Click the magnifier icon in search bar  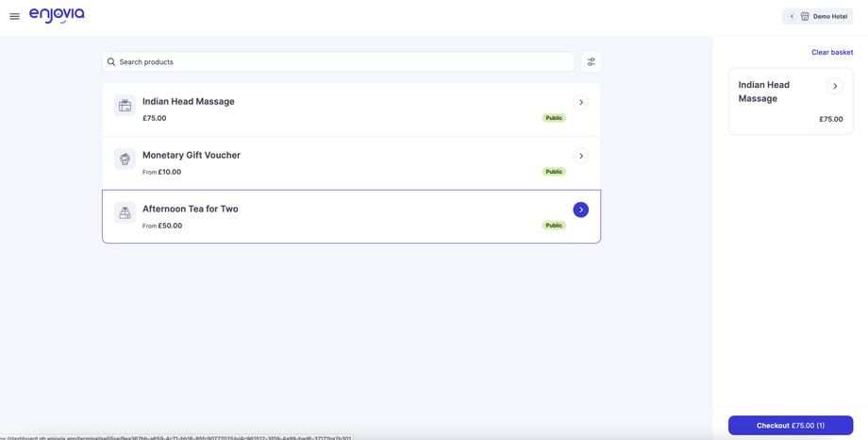click(x=111, y=62)
